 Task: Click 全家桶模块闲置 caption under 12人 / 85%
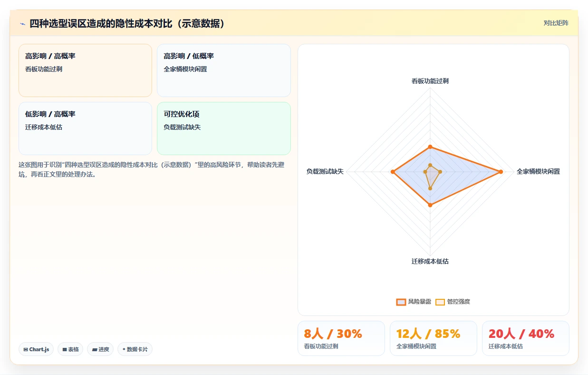pyautogui.click(x=416, y=346)
